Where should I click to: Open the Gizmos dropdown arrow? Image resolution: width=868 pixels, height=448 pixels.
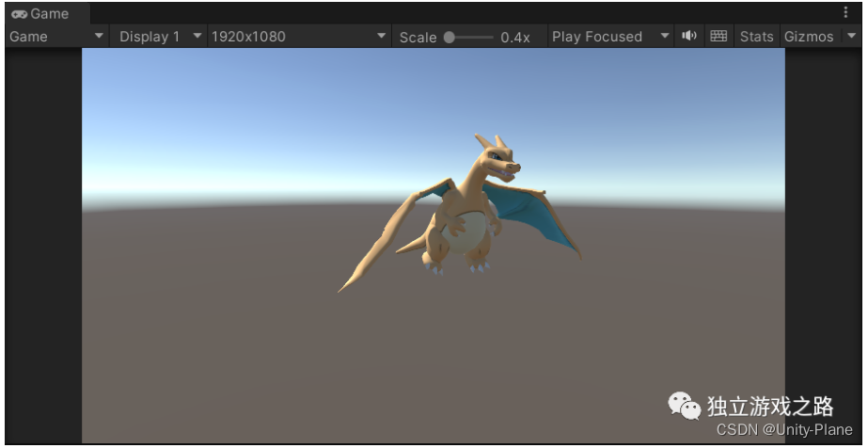click(x=851, y=36)
